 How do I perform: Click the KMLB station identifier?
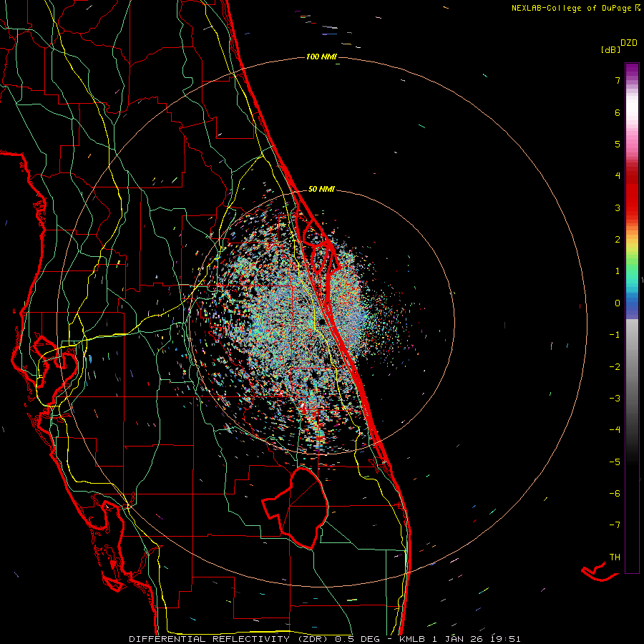[x=413, y=639]
